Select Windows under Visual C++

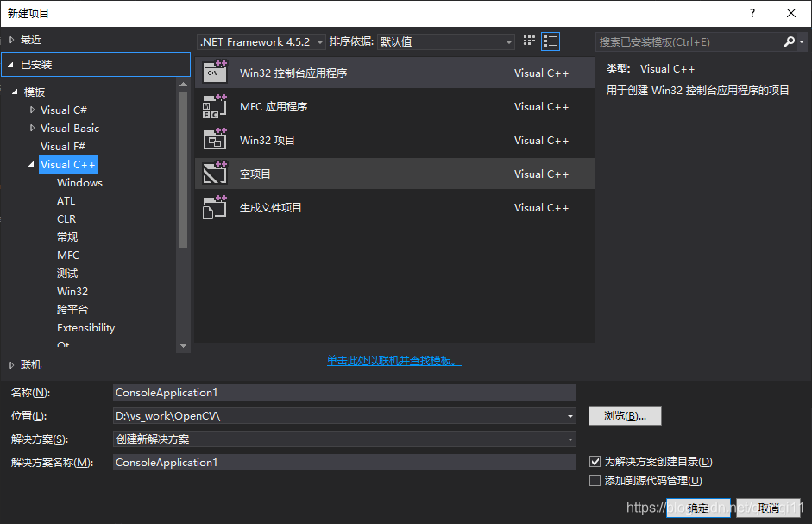pyautogui.click(x=79, y=182)
